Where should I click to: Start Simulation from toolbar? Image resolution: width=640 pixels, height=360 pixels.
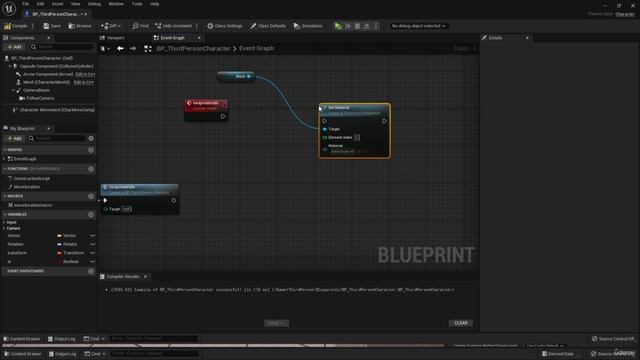pyautogui.click(x=308, y=26)
